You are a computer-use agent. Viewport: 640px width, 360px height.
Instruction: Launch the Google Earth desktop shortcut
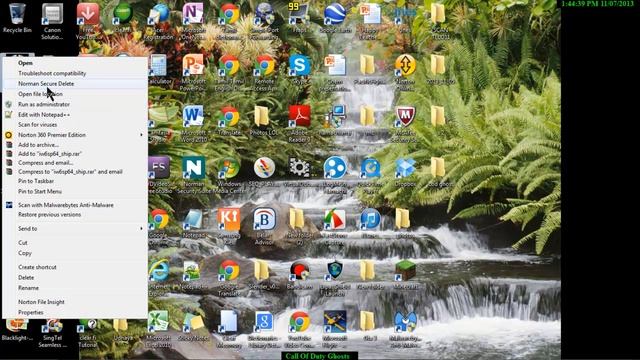coord(335,17)
